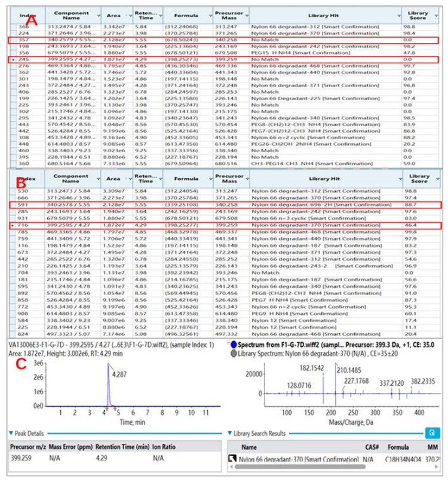Click the row selector marker for index 716
This screenshot has width=448, height=482.
[13, 225]
